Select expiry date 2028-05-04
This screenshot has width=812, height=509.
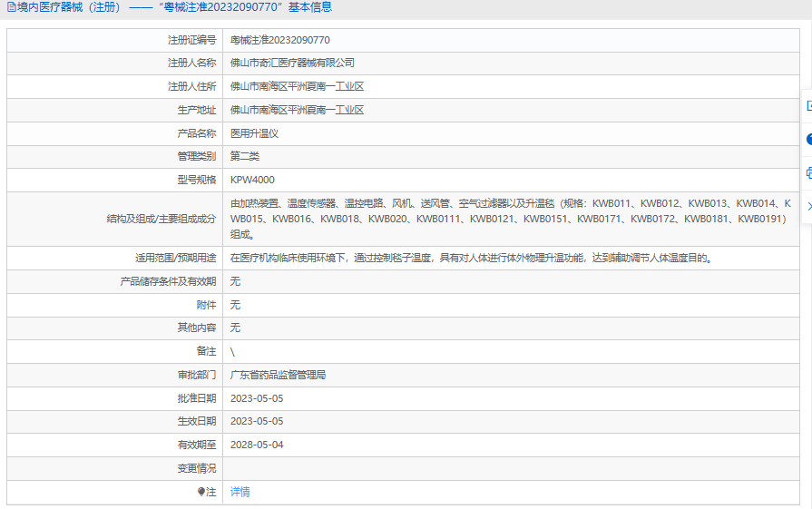(257, 445)
